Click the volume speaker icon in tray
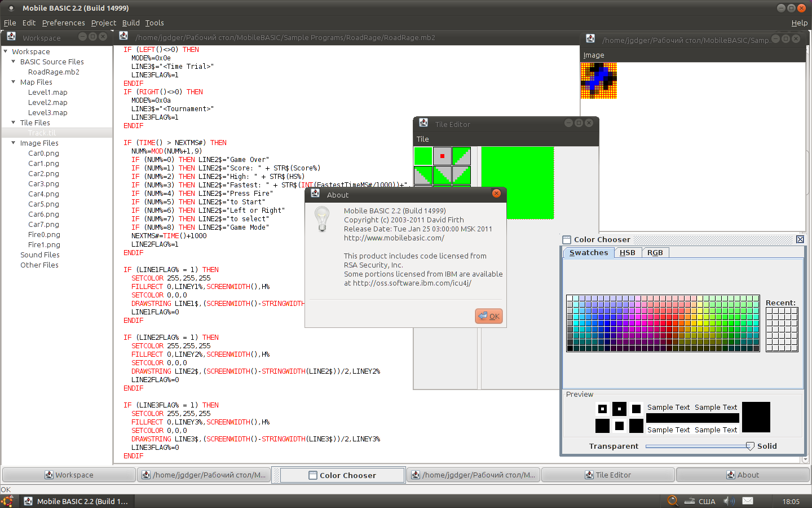 point(729,501)
